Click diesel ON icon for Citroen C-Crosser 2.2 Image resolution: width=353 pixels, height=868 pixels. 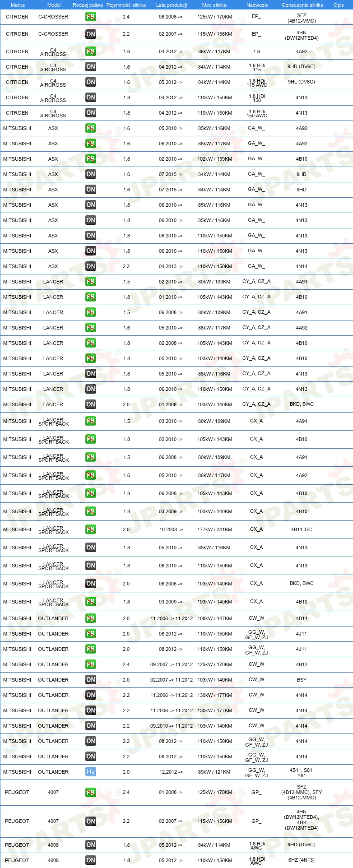(x=90, y=34)
